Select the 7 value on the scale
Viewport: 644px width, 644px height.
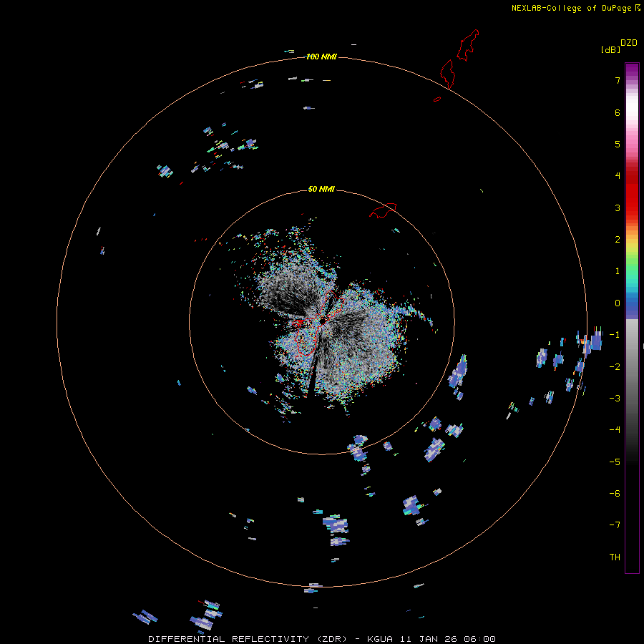point(618,80)
